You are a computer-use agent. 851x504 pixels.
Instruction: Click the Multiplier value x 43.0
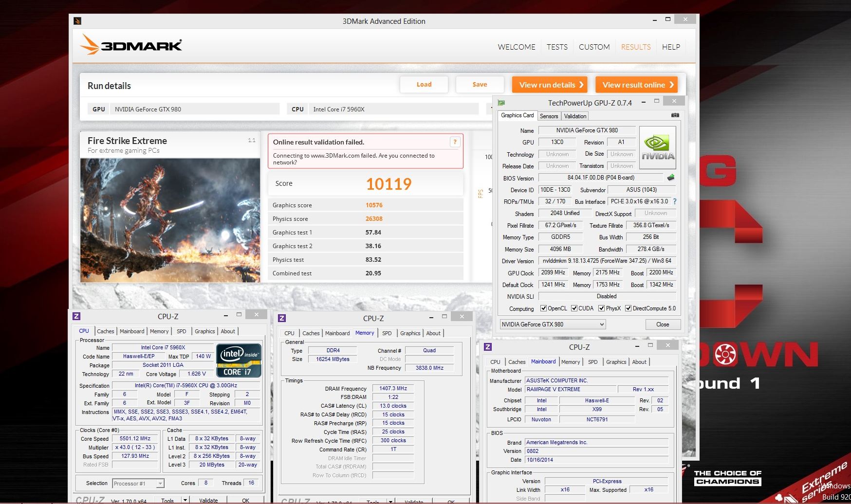[x=135, y=447]
